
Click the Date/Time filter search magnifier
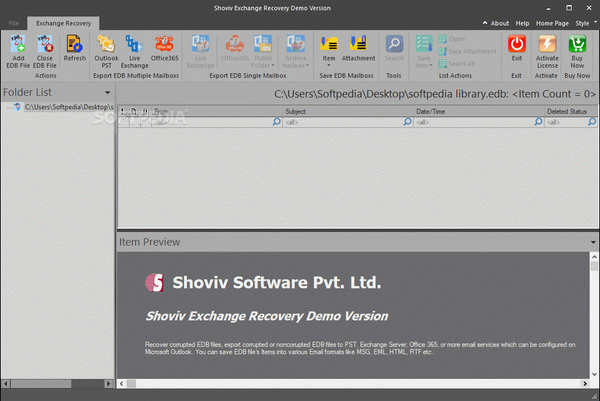[x=538, y=122]
